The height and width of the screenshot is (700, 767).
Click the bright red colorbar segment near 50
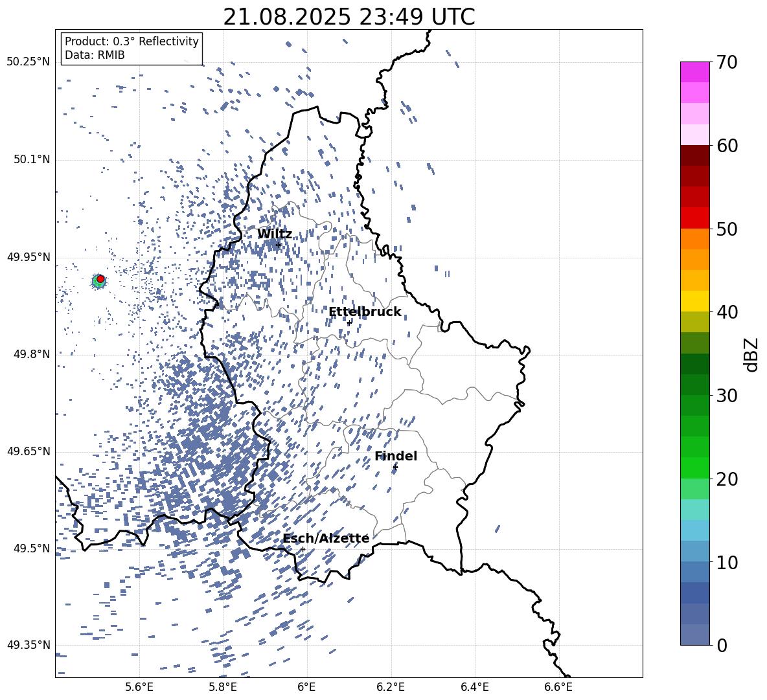coord(694,218)
